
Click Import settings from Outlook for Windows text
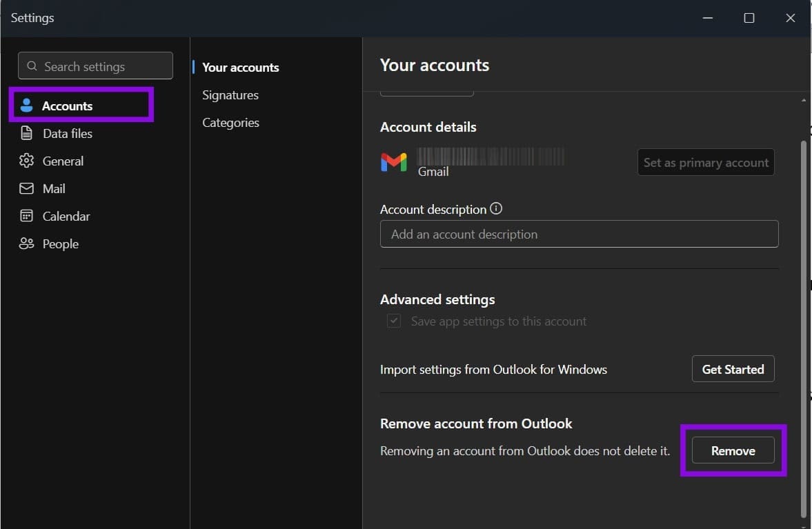pyautogui.click(x=493, y=370)
